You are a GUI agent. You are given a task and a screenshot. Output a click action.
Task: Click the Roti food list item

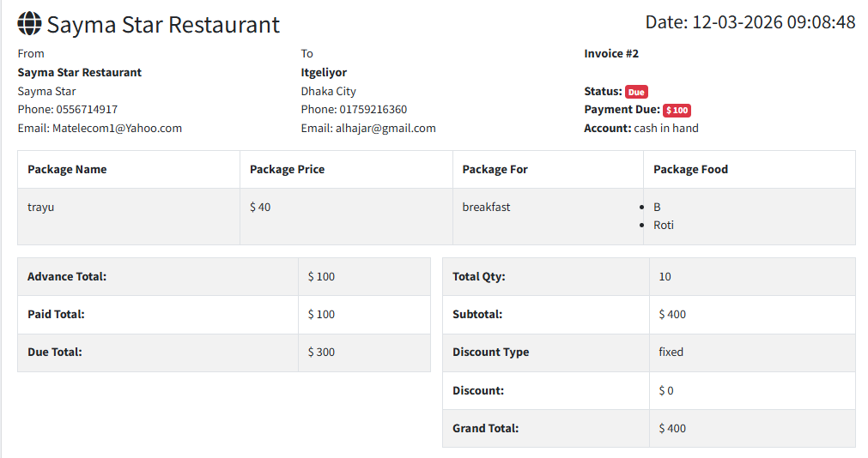click(664, 225)
